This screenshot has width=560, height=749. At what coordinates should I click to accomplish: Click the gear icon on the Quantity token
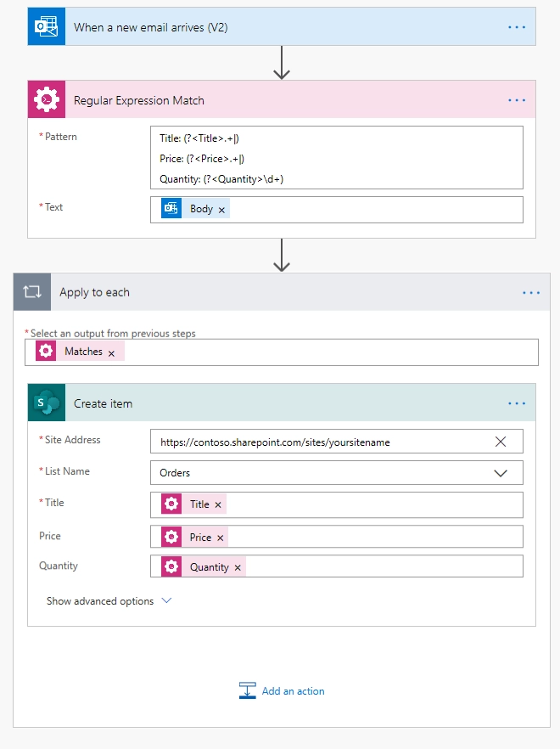(x=171, y=566)
